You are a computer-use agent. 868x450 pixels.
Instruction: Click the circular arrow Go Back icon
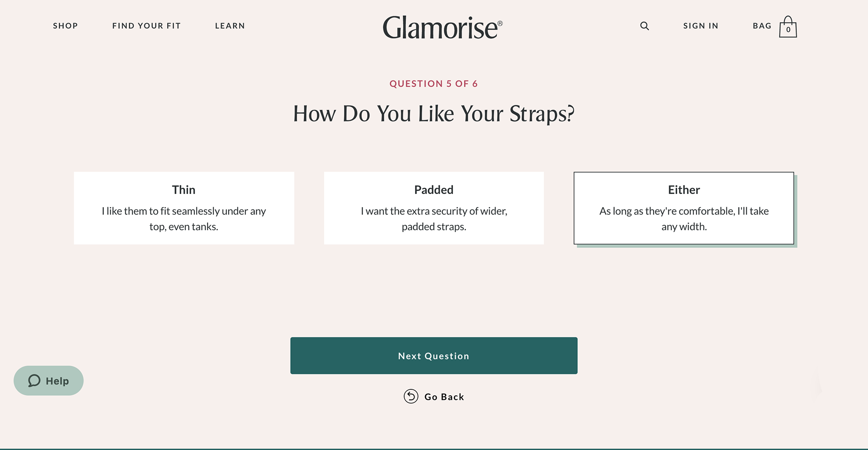[x=411, y=396]
